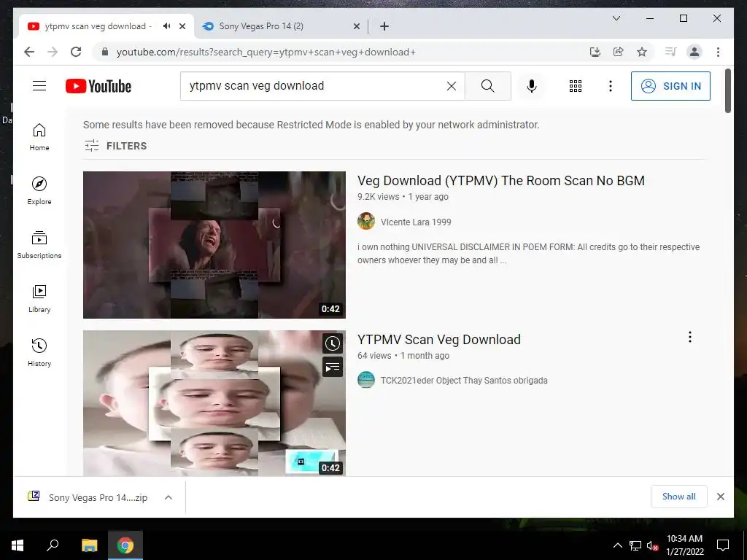
Task: Open Subscriptions in the sidebar
Action: point(39,245)
